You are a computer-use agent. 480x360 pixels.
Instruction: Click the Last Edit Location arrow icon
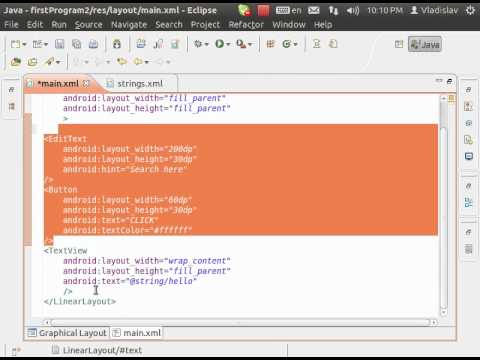click(x=122, y=62)
